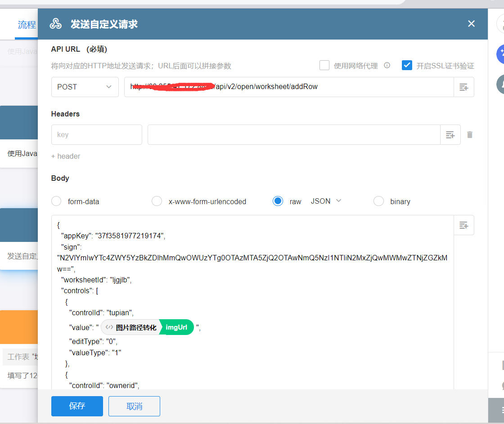
Task: Enable the 使用网络代理 checkbox
Action: pyautogui.click(x=324, y=65)
